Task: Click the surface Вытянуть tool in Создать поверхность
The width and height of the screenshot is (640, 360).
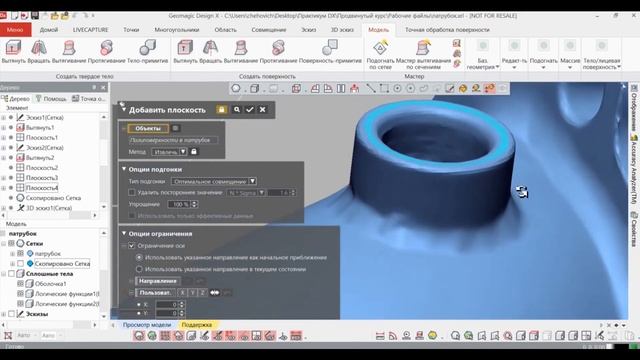Action: click(x=185, y=51)
